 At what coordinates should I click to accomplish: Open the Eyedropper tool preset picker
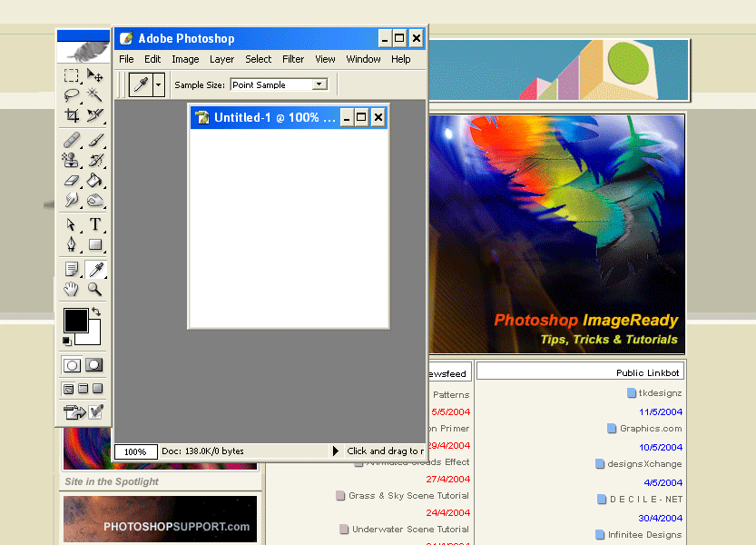[x=158, y=85]
